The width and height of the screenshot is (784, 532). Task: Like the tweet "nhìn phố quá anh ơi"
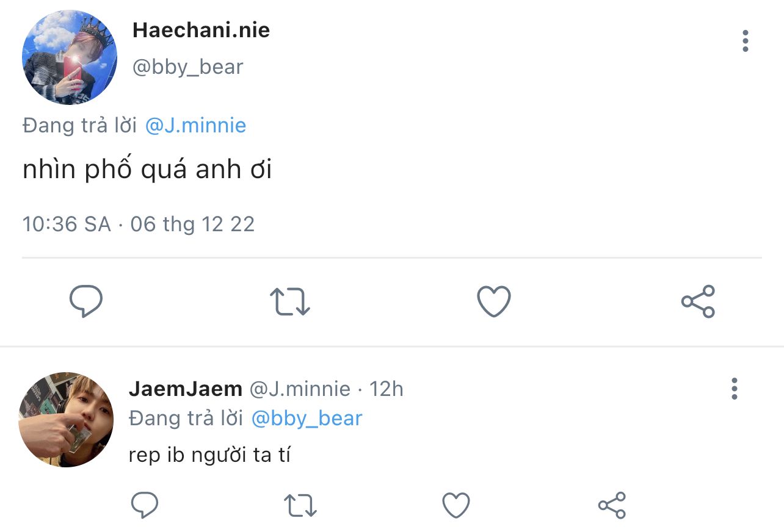point(493,301)
